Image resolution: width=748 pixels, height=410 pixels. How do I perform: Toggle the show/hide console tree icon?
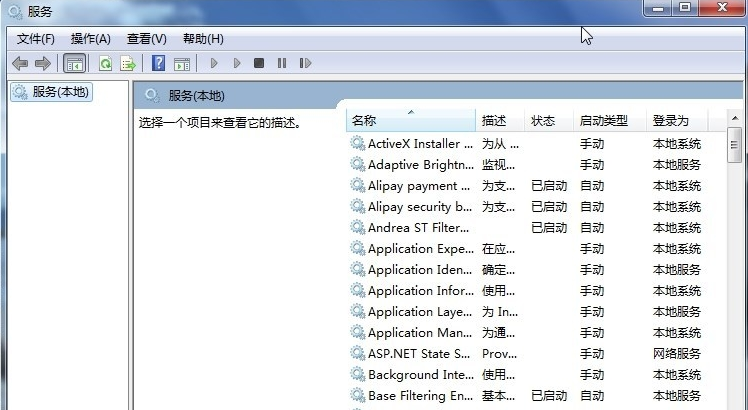(74, 63)
